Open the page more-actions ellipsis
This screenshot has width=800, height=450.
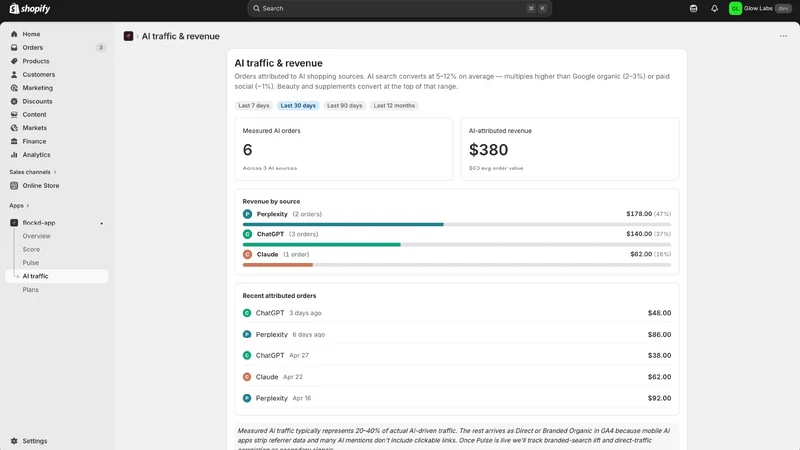(783, 36)
